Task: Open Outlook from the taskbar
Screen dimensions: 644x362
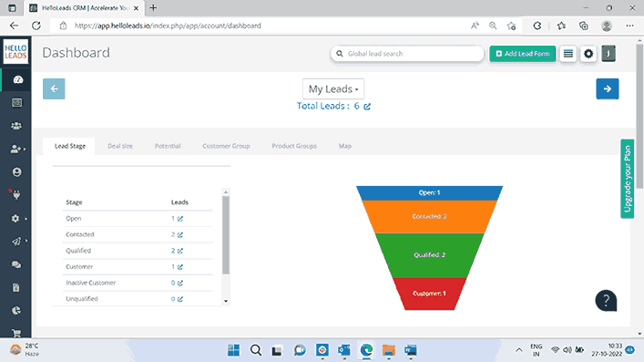Action: (x=344, y=350)
